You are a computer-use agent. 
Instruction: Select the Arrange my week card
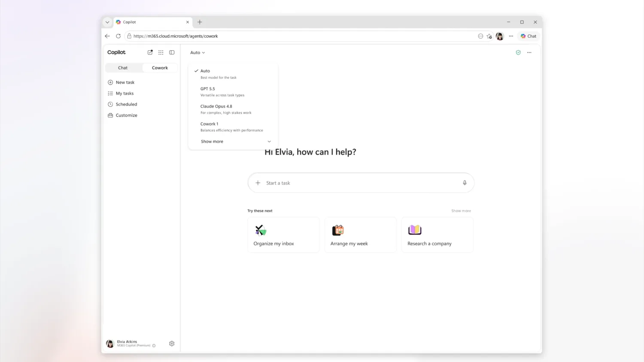coord(360,235)
